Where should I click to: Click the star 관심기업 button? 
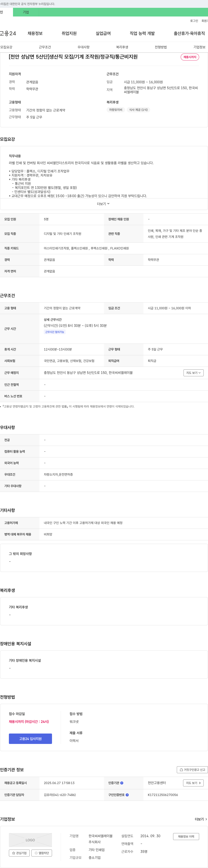point(19,853)
